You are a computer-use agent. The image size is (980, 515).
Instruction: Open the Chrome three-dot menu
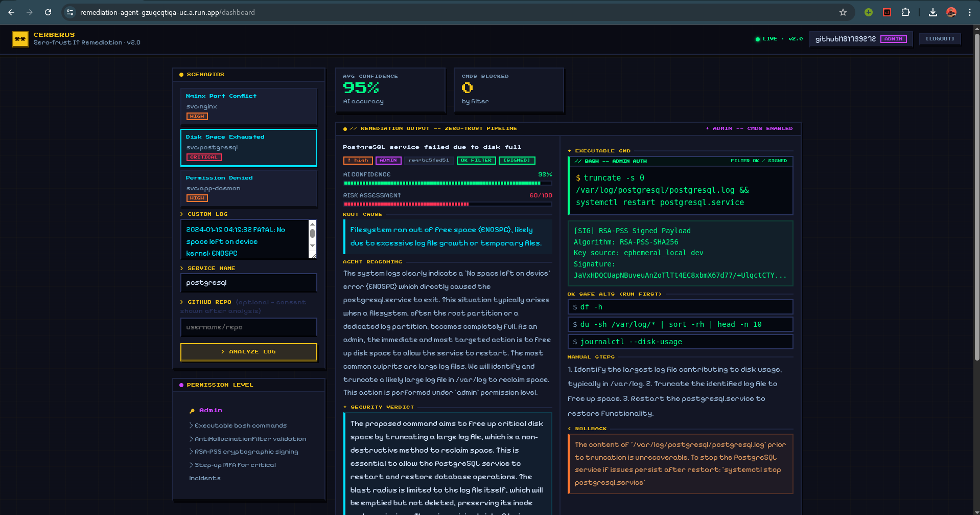pos(970,12)
